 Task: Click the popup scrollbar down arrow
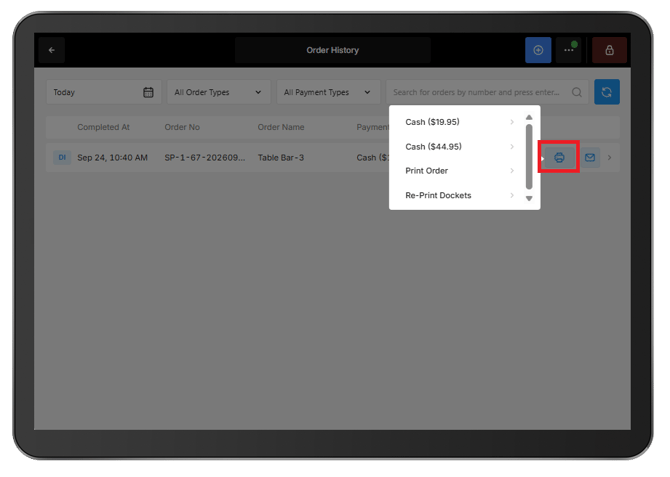coord(529,198)
